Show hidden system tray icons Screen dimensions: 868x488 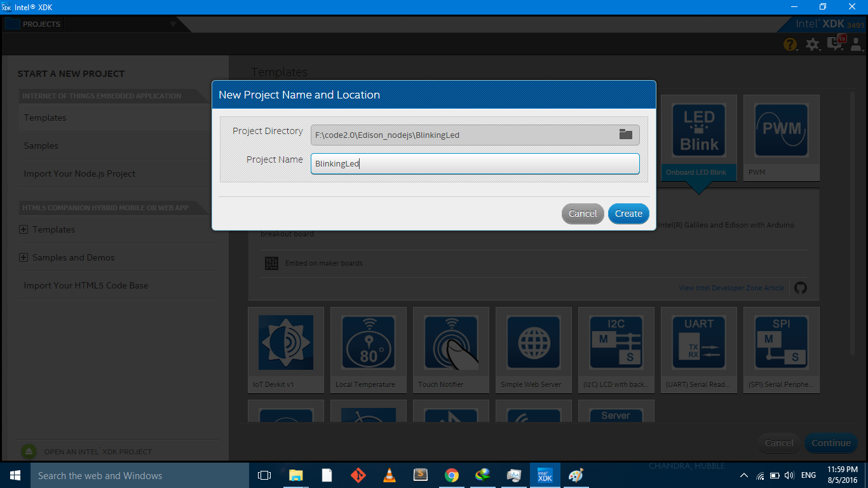coord(744,475)
